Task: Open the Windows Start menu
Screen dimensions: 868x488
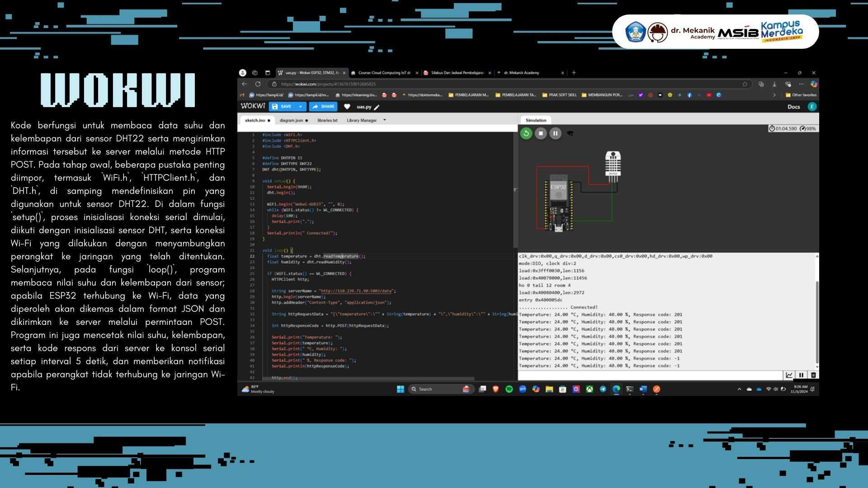Action: 400,389
